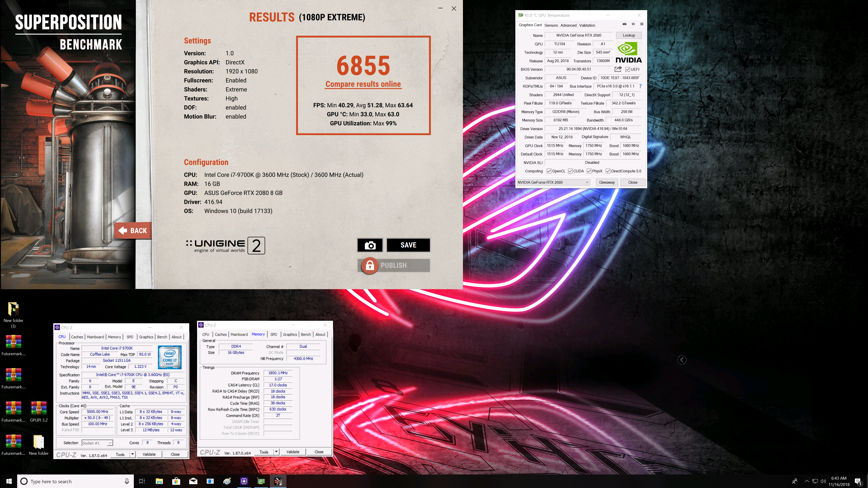
Task: Open SPD tab in right CPU-Z window
Action: tap(274, 334)
